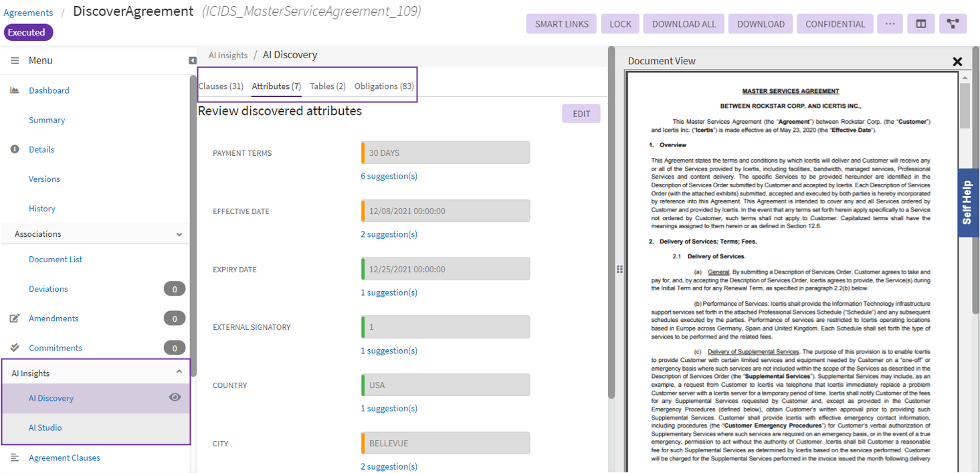Click the Dashboard chart icon
Viewport: 980px width, 473px height.
[x=15, y=90]
